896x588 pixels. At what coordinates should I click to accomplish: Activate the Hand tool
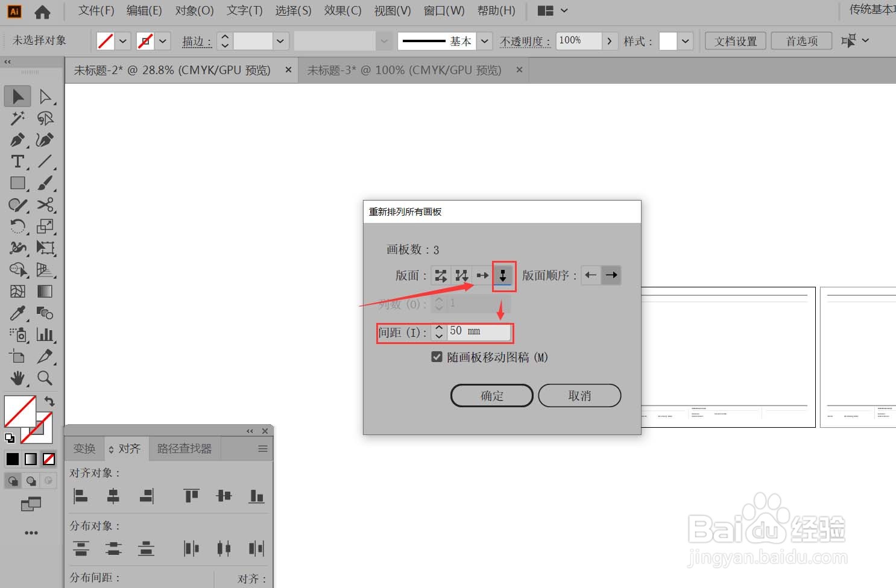click(17, 378)
